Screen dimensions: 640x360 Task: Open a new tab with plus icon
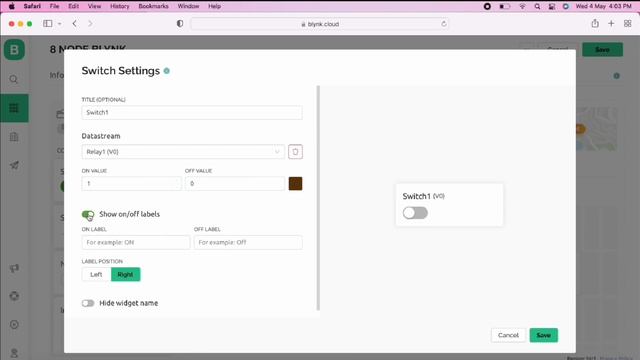[611, 24]
